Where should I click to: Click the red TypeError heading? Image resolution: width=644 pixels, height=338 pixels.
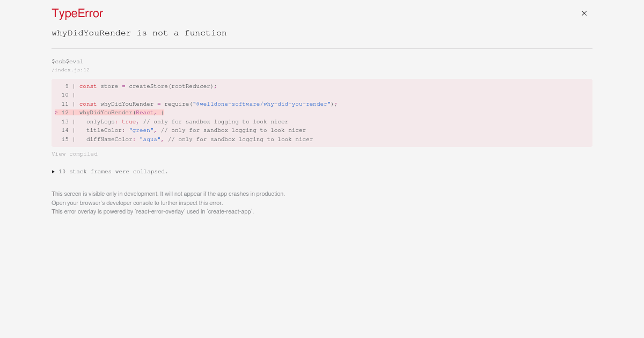point(77,13)
